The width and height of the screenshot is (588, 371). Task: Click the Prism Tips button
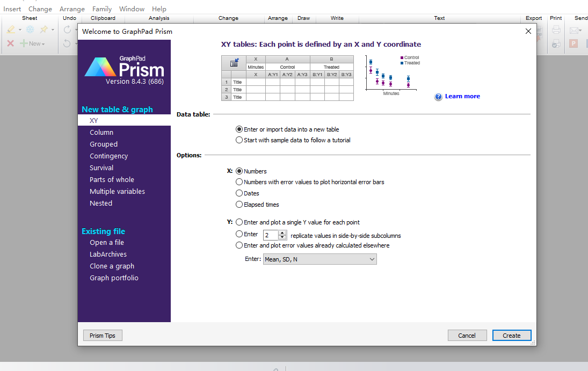click(x=103, y=336)
